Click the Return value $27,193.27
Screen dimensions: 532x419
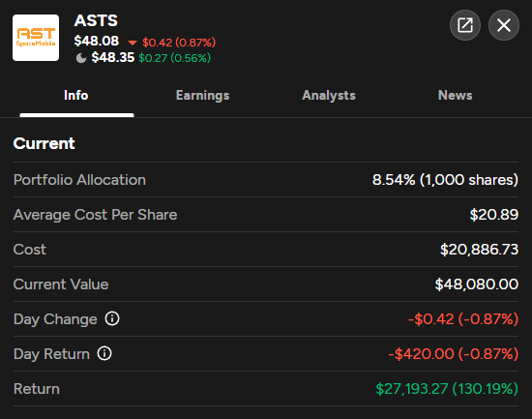point(411,389)
